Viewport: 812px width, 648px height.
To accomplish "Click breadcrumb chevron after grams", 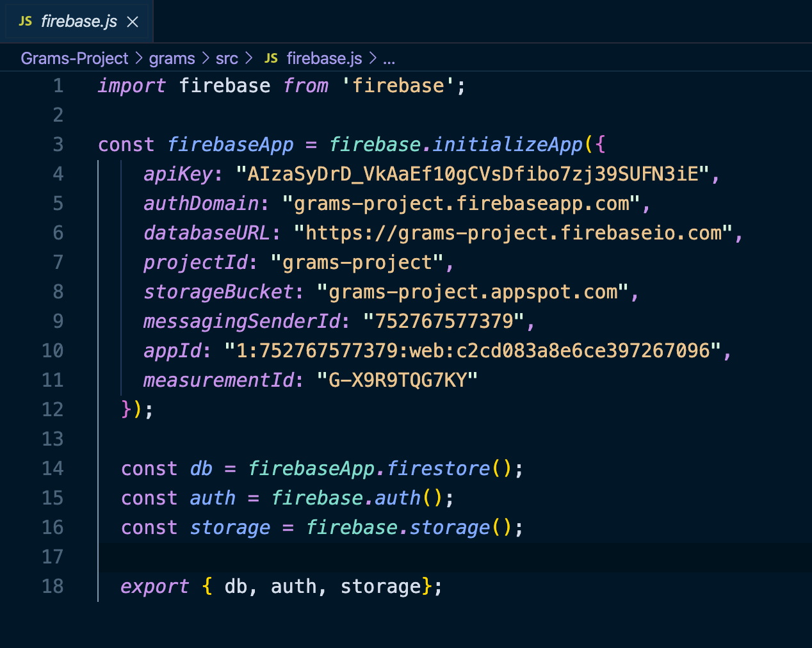I will [206, 58].
